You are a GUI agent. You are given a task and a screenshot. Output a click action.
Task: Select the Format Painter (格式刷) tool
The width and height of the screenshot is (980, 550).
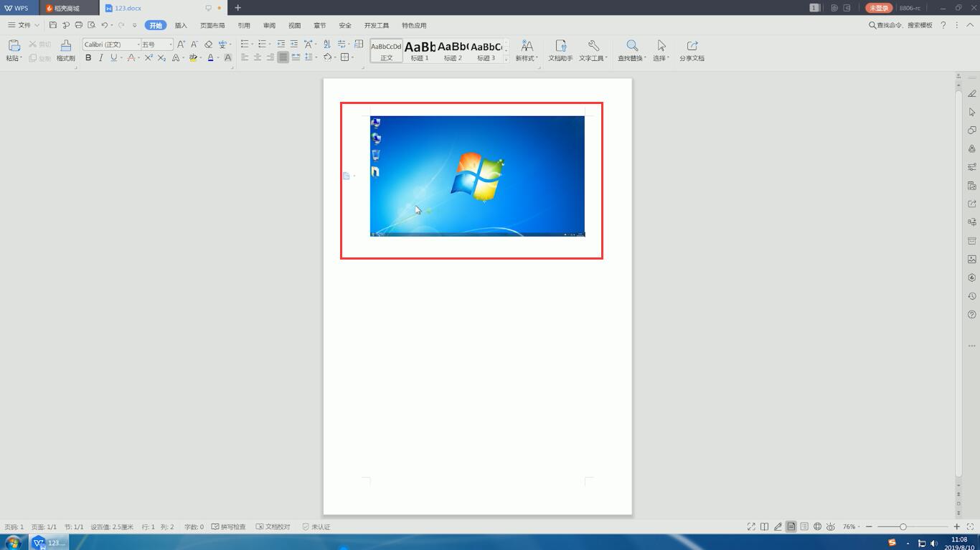[x=65, y=49]
